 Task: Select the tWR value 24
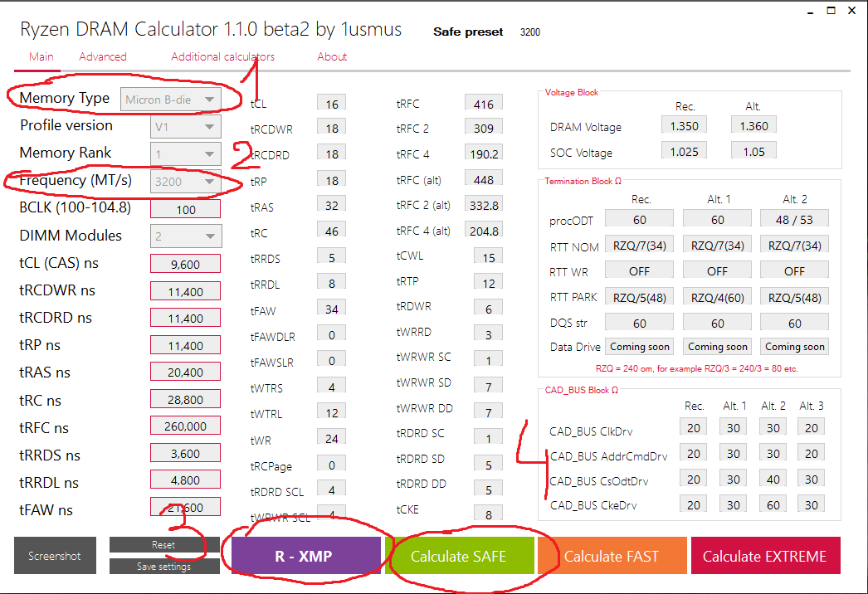click(x=332, y=438)
